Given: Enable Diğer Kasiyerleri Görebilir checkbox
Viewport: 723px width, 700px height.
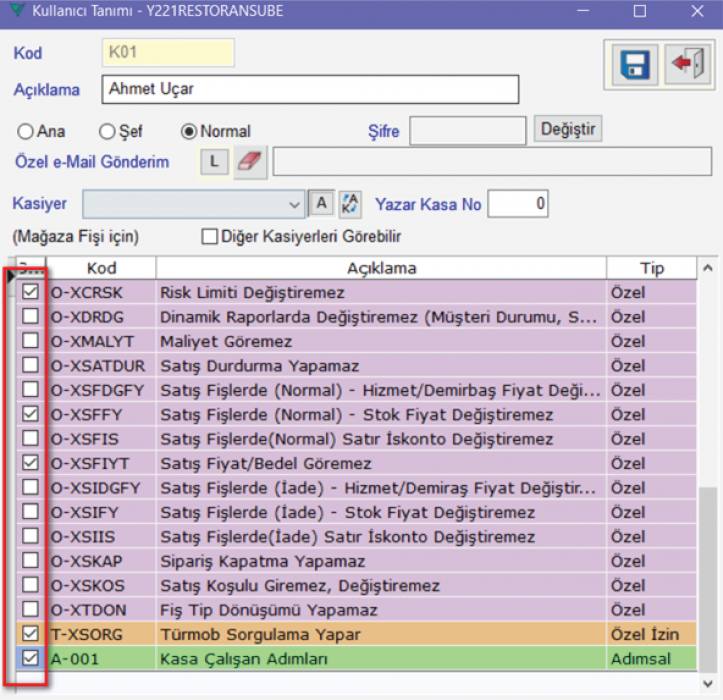Looking at the screenshot, I should [x=210, y=237].
